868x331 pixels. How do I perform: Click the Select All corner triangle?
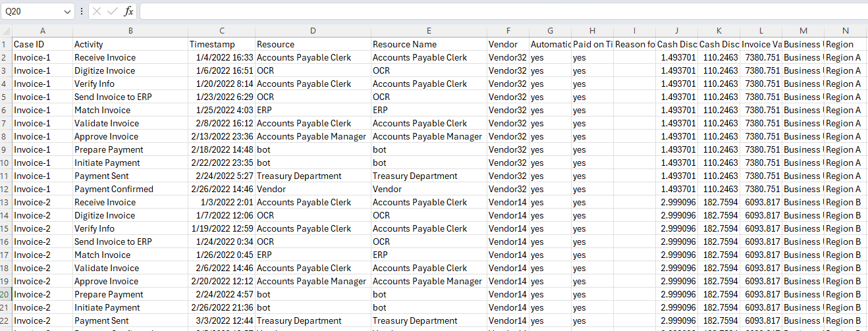tap(6, 30)
